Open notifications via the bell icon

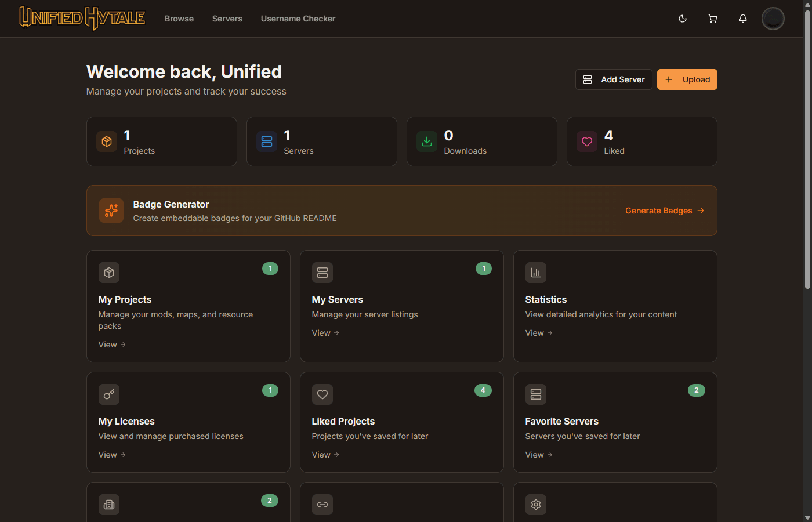coord(743,19)
